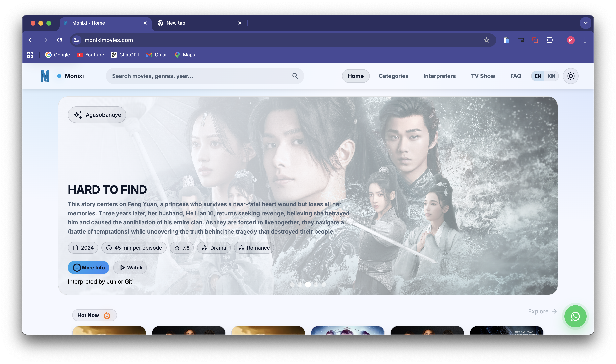Select the last carousel dot
The image size is (616, 364).
coord(324,285)
